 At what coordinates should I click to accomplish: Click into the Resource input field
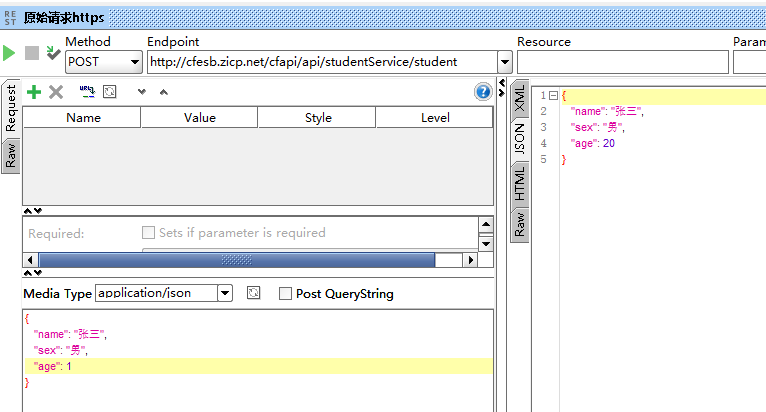tap(623, 62)
